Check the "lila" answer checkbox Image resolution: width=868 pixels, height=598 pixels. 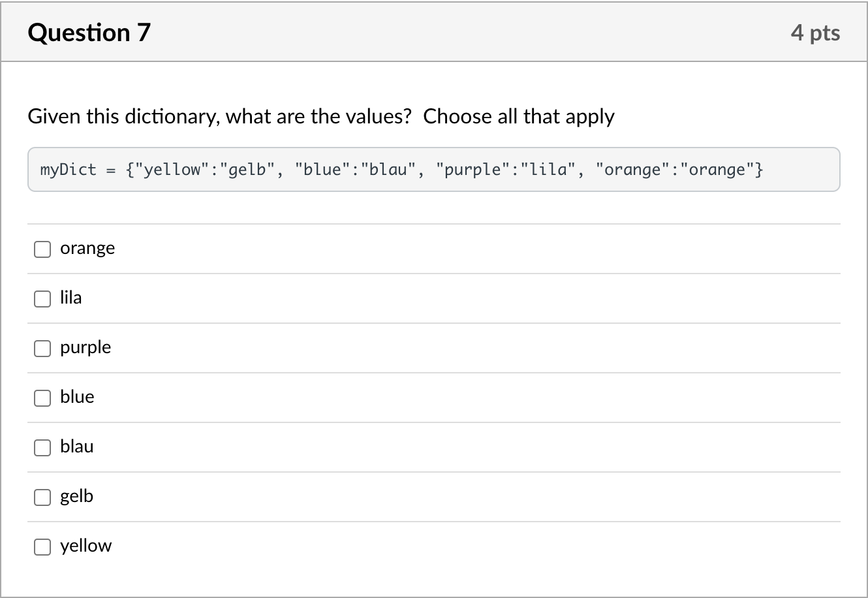click(42, 298)
